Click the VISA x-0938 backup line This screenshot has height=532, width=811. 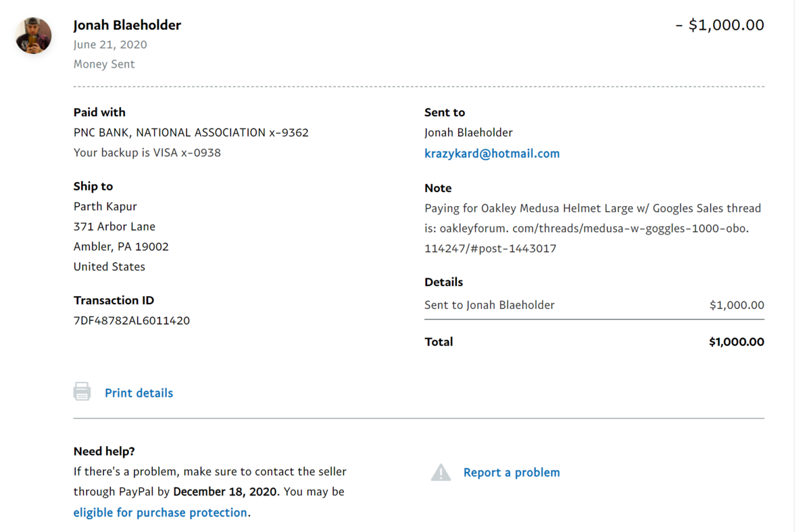[x=147, y=153]
